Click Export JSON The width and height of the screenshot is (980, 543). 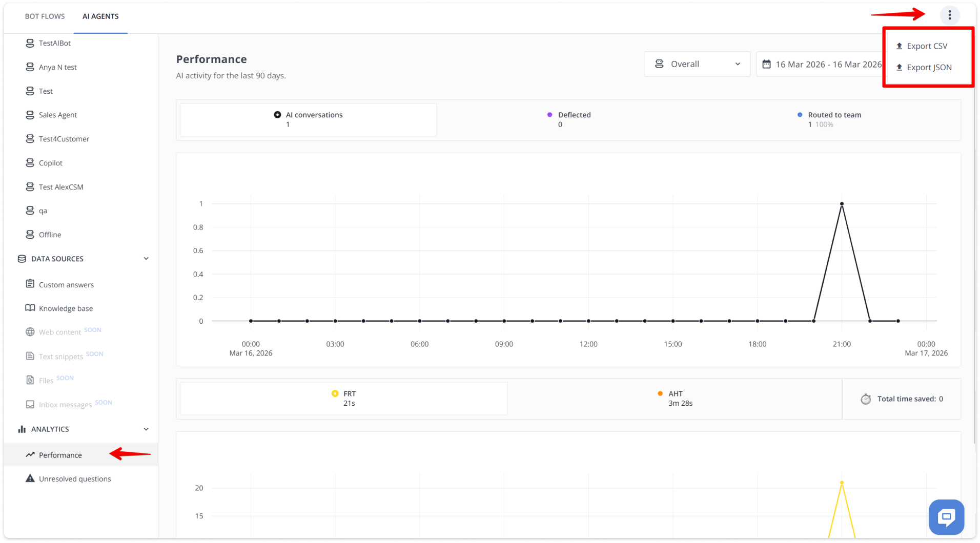click(x=929, y=67)
